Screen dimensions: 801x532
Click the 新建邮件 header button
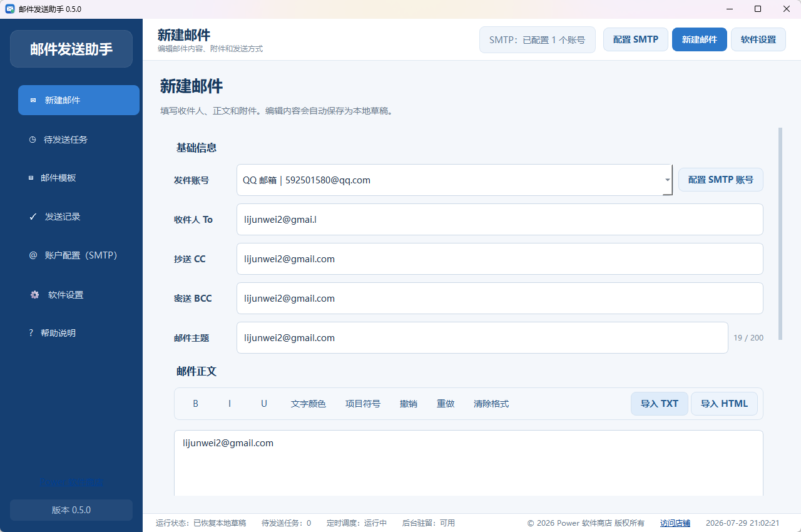[x=700, y=39]
